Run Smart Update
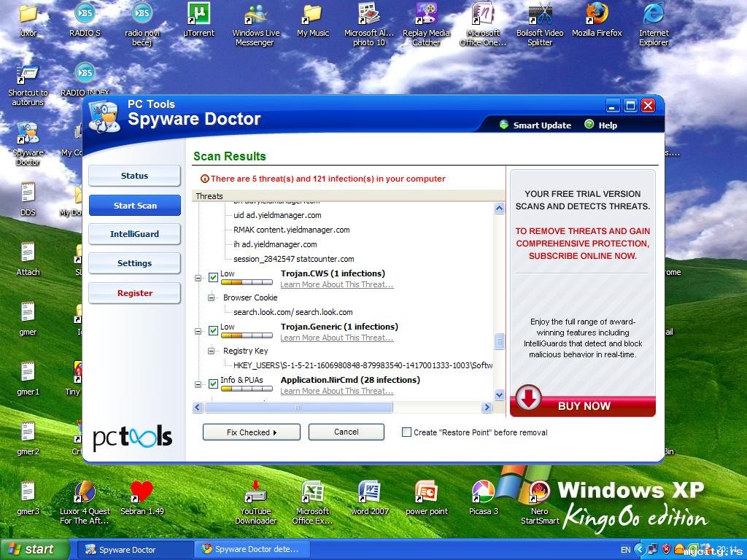This screenshot has height=560, width=747. click(535, 125)
